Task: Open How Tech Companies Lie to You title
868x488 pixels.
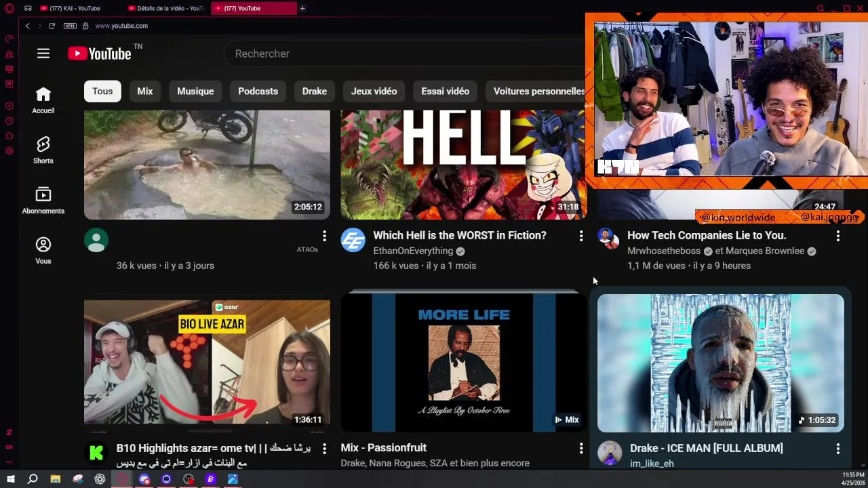Action: tap(707, 236)
